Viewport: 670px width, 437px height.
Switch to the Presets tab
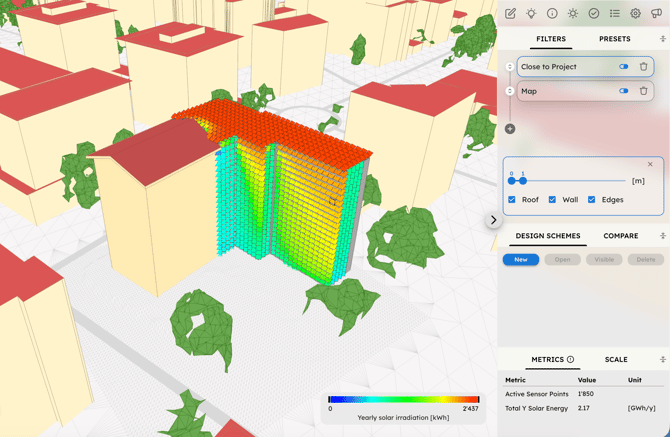(614, 39)
